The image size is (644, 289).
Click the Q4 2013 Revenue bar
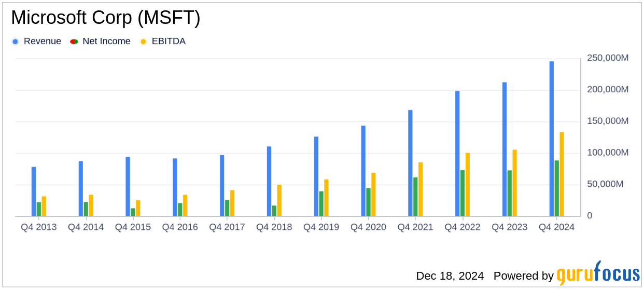pyautogui.click(x=34, y=191)
